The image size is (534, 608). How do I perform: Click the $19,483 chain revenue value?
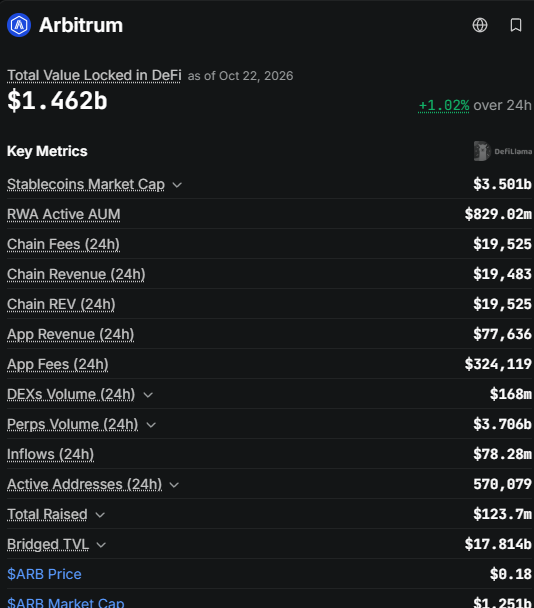coord(502,274)
